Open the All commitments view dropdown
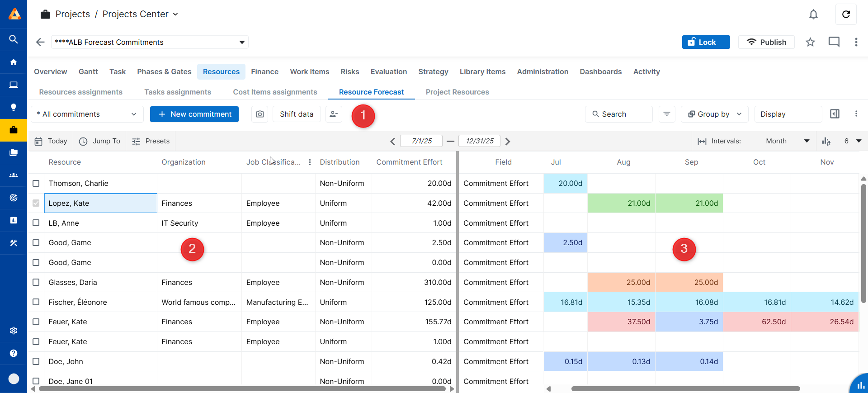Viewport: 868px width, 393px height. click(87, 114)
